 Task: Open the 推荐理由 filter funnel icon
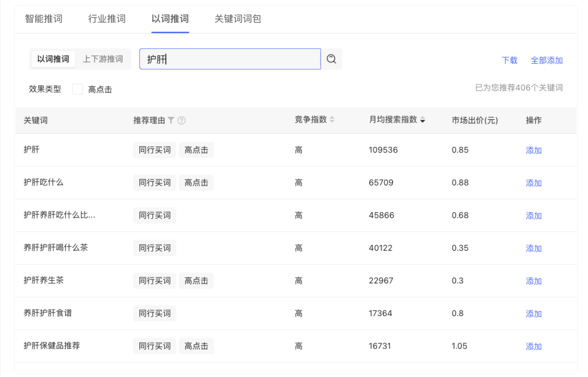pos(171,120)
